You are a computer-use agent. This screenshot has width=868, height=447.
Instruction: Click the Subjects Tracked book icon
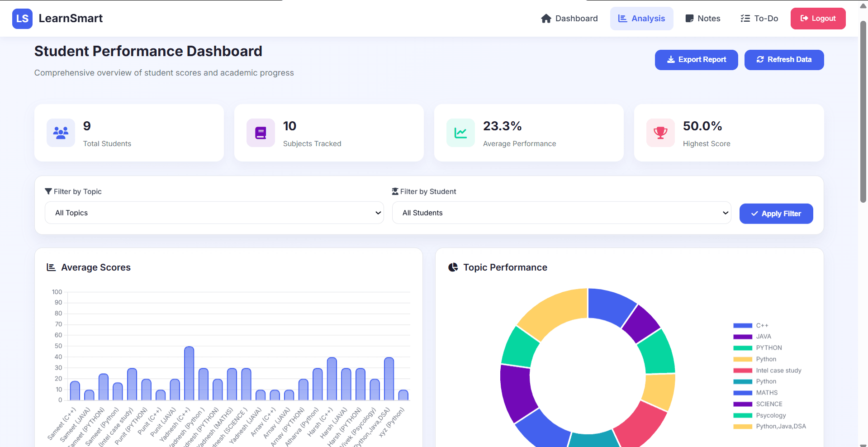261,133
